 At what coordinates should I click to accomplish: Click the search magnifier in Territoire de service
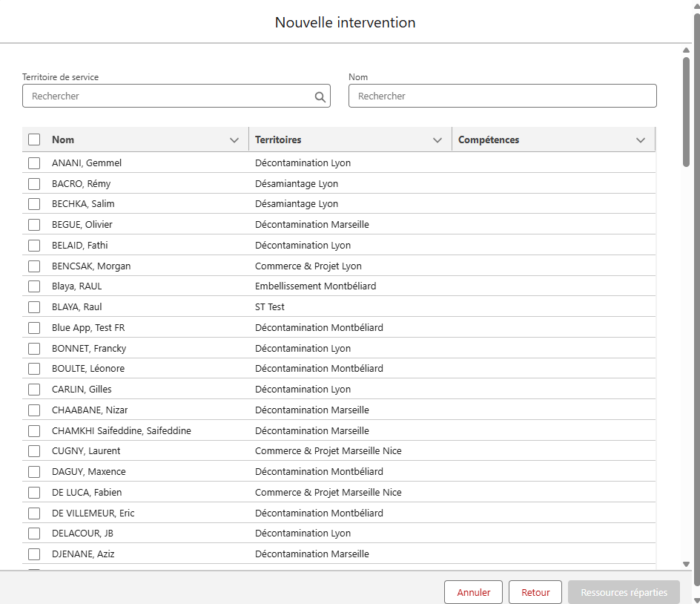(x=320, y=96)
